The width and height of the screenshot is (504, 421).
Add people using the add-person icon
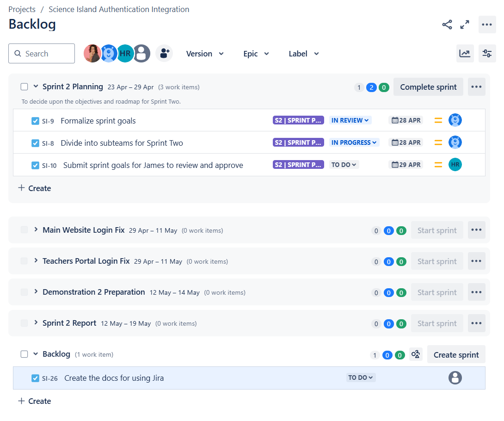[164, 53]
